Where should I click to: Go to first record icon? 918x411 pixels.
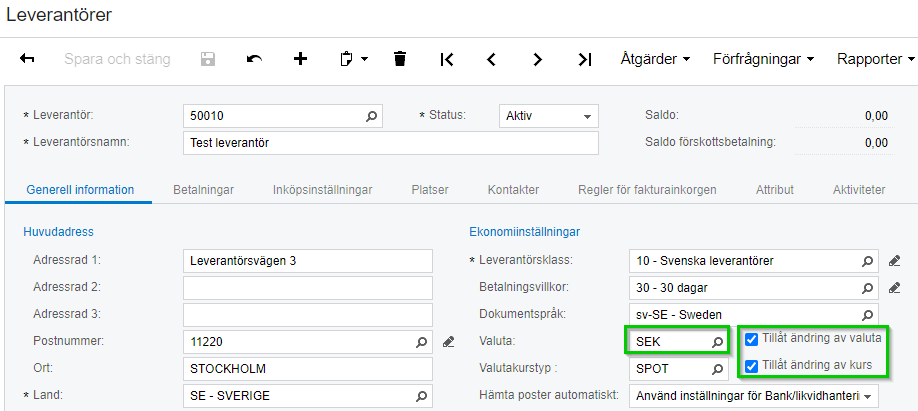tap(446, 59)
